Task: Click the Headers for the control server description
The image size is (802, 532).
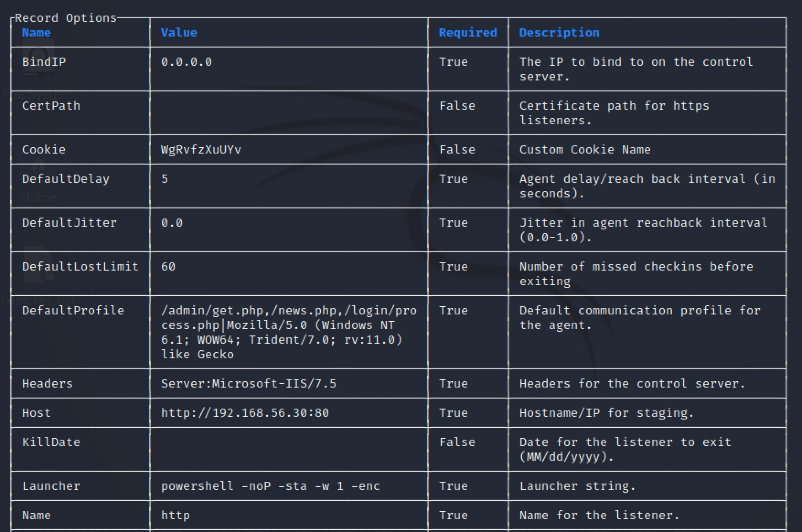Action: [632, 383]
